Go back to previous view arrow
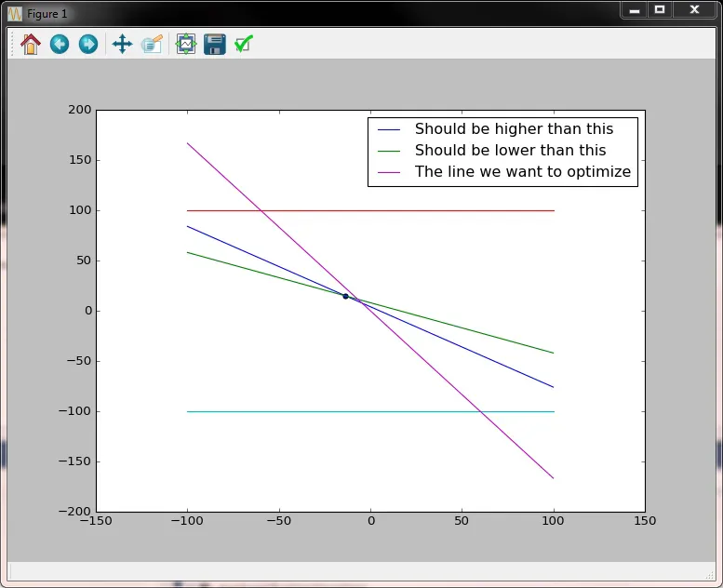Viewport: 723px width, 588px height. tap(60, 45)
